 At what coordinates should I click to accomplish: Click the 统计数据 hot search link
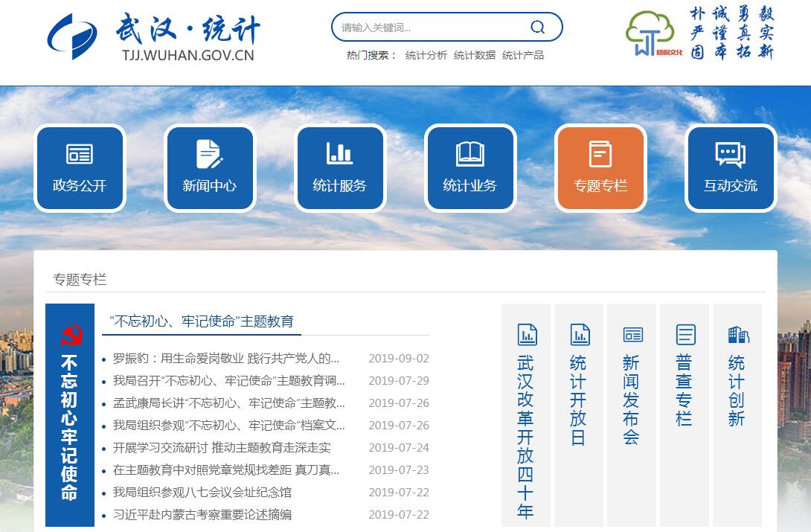[475, 55]
